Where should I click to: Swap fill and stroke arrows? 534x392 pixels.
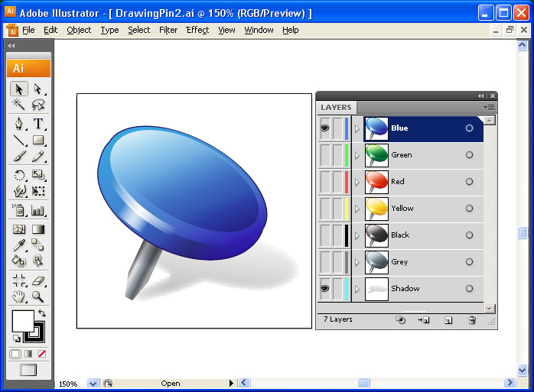[x=42, y=313]
